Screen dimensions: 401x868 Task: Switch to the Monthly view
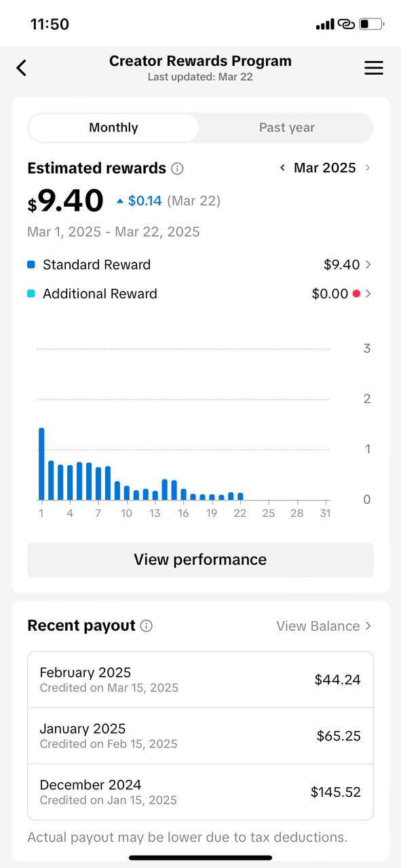point(114,127)
